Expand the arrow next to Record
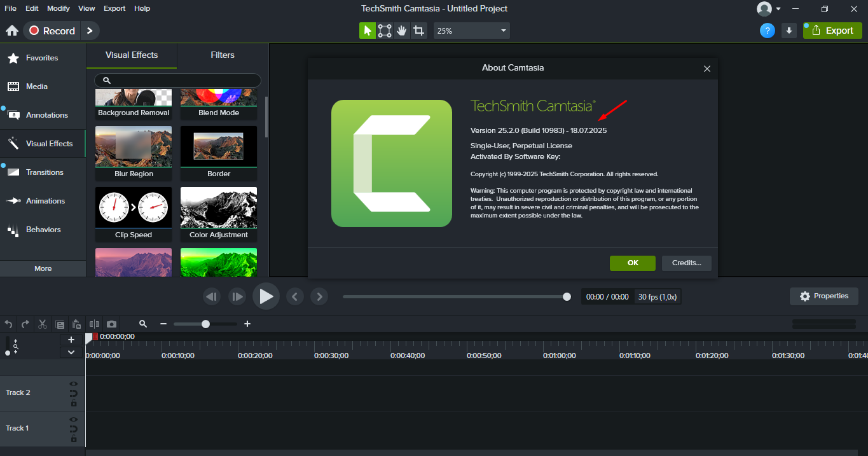Viewport: 868px width, 456px height. pyautogui.click(x=90, y=31)
